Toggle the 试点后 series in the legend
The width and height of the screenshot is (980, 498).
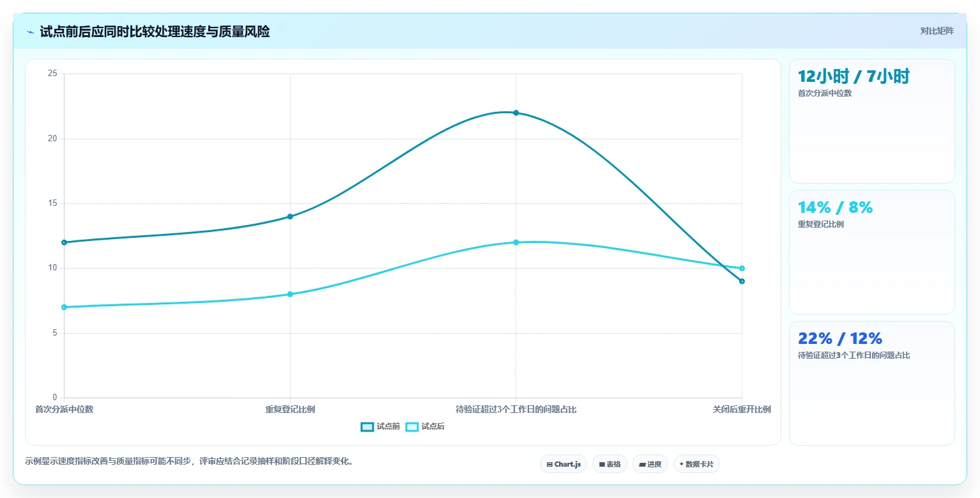pos(425,427)
